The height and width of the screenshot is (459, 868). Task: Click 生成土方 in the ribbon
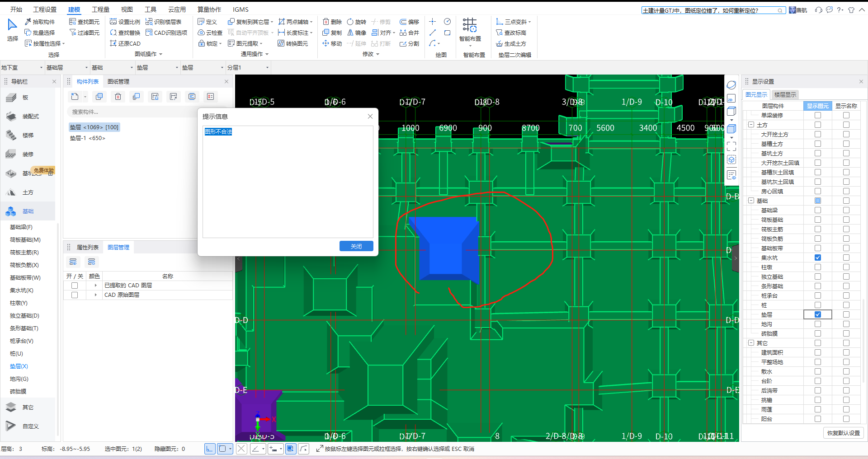pos(511,43)
